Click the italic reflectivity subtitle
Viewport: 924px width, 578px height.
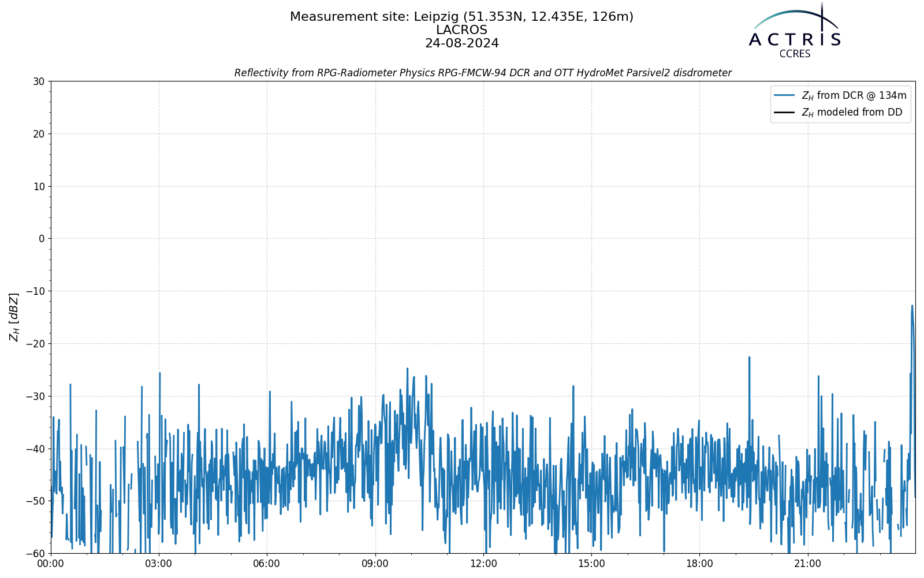coord(483,73)
